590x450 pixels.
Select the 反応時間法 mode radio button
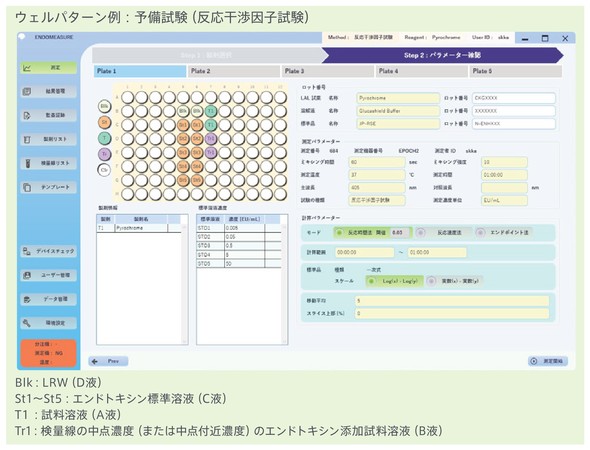tap(339, 233)
